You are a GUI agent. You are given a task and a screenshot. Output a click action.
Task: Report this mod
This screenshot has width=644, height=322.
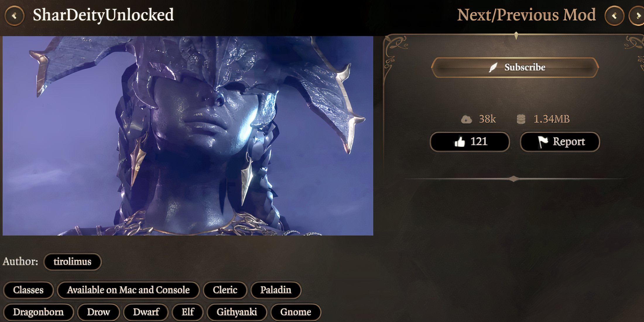pos(560,142)
